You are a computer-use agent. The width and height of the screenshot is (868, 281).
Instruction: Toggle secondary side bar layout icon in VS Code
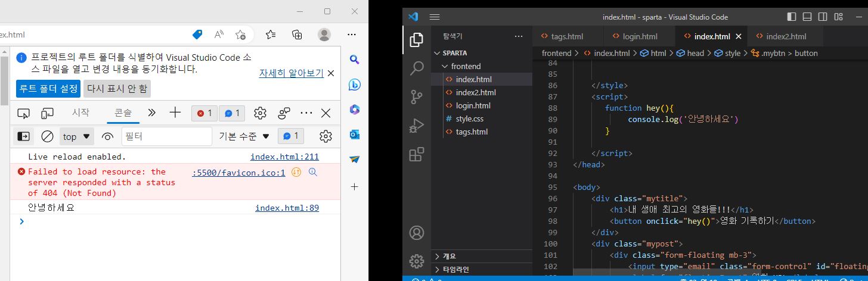click(x=823, y=17)
